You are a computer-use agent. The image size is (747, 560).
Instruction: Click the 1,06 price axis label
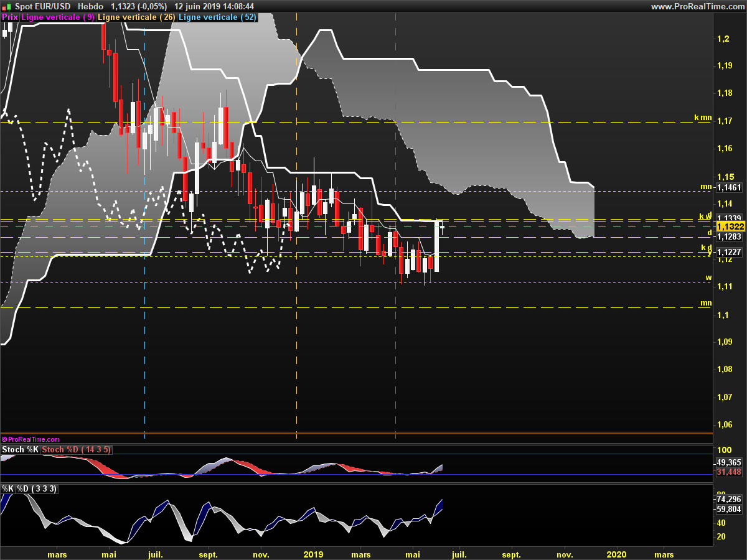point(725,425)
